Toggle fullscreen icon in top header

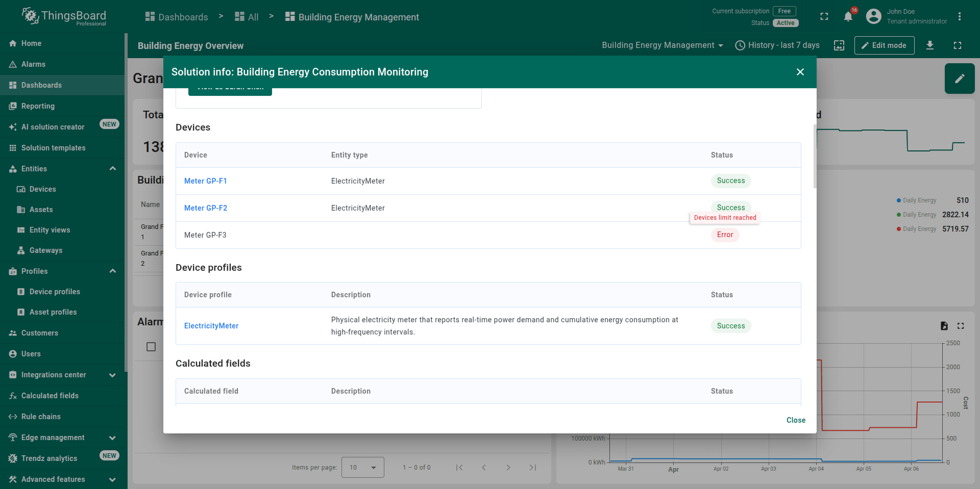[824, 17]
